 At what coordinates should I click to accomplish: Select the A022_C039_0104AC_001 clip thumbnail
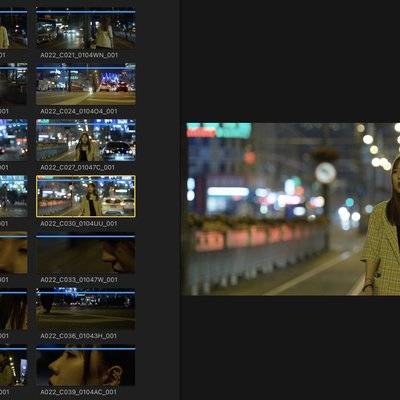[x=86, y=365]
